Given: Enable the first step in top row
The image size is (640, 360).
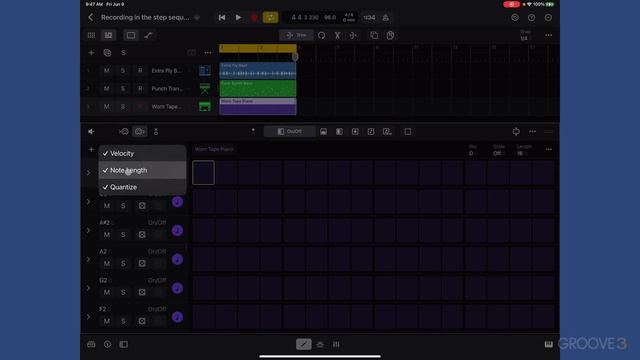Looking at the screenshot, I should (203, 173).
